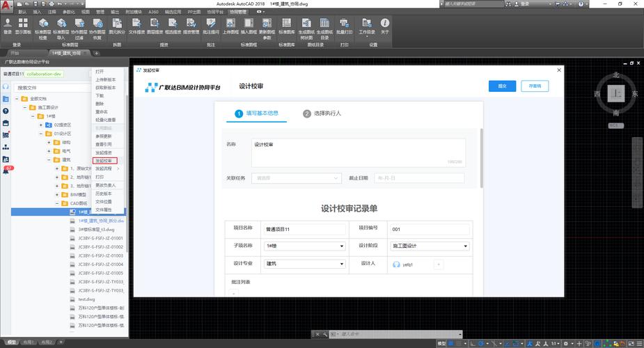Click the blue 提交 submit button
644x348 pixels.
coord(502,86)
